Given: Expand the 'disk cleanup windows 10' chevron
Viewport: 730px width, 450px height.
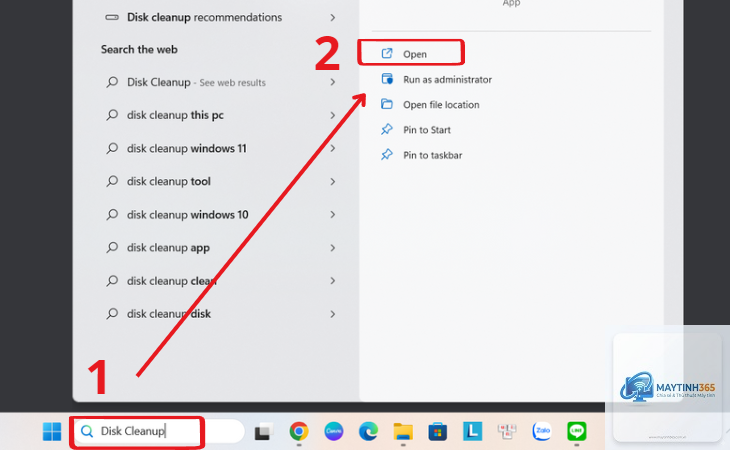Looking at the screenshot, I should [332, 215].
